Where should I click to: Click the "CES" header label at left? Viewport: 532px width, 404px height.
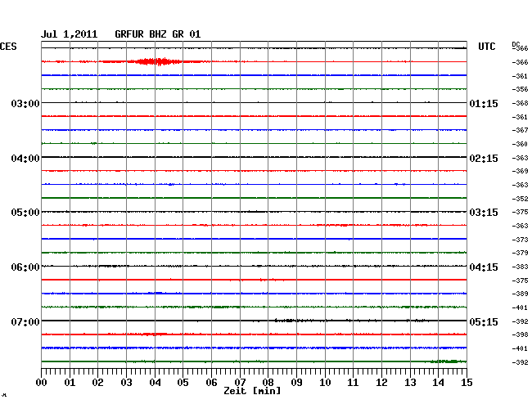tap(8, 47)
